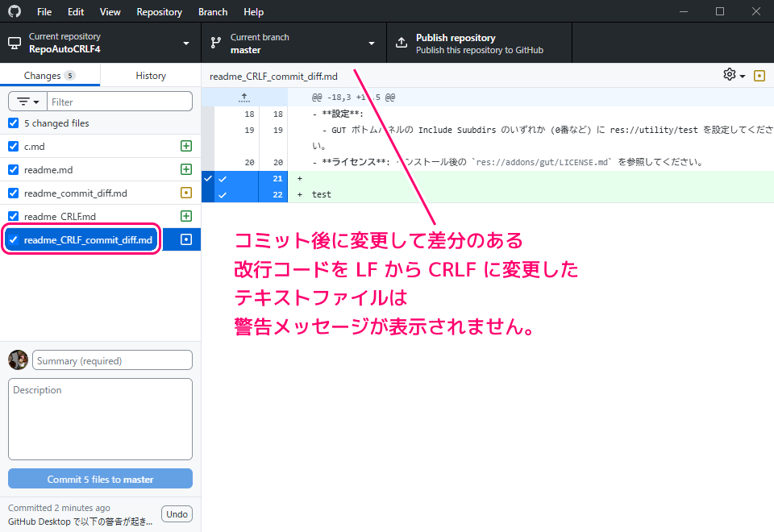Click the Undo commit button
The height and width of the screenshot is (532, 774).
click(x=177, y=514)
